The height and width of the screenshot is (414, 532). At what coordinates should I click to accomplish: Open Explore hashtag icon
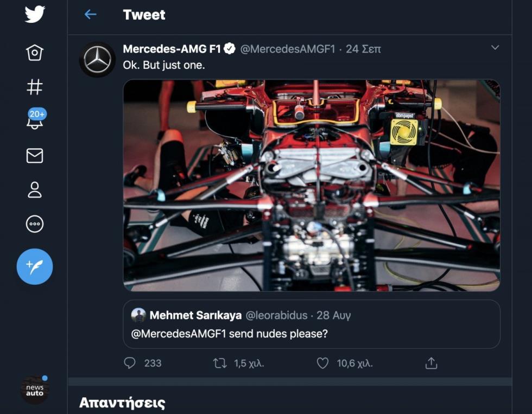[35, 87]
